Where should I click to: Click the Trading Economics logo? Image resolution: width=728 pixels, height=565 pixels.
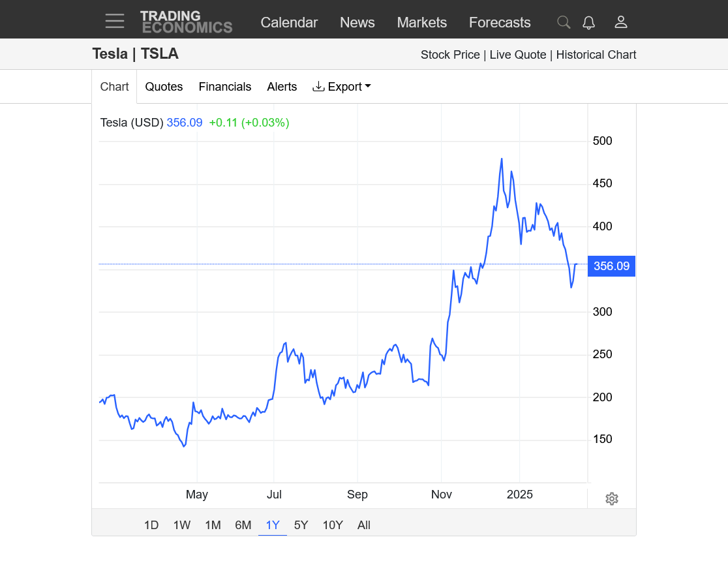[x=186, y=22]
